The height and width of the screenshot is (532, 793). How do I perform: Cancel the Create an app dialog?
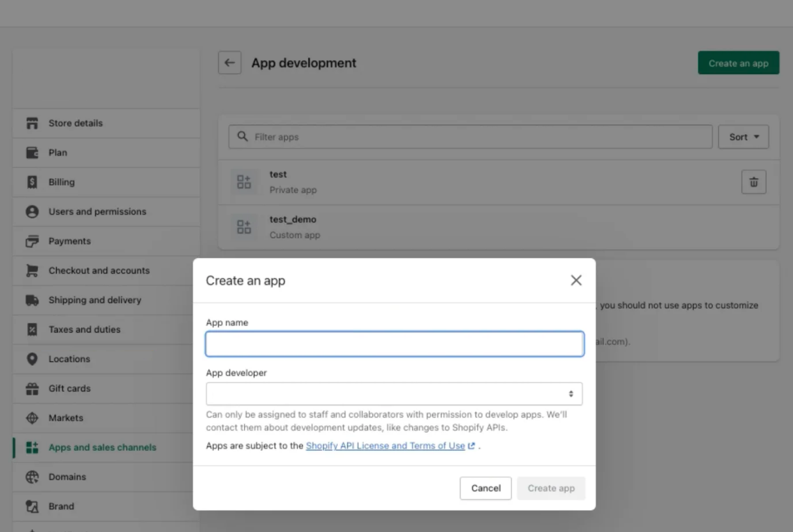(x=485, y=488)
